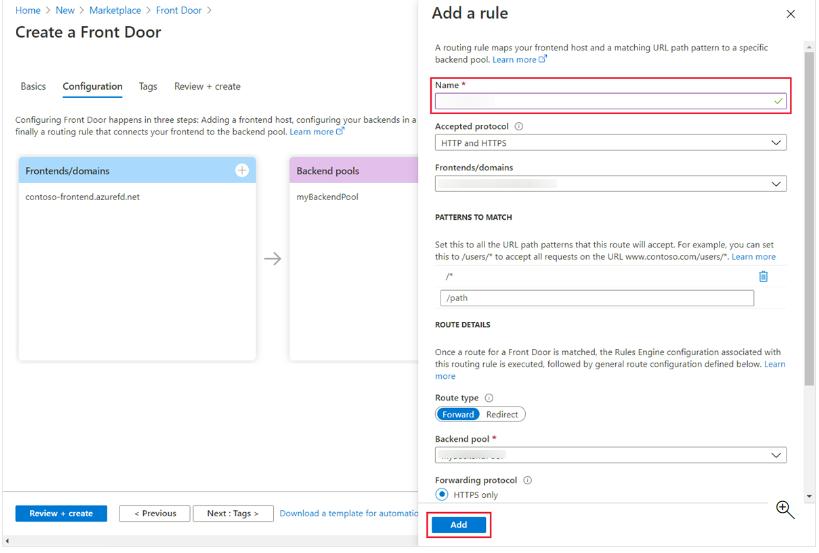Go to Next : Tags step
This screenshot has width=819, height=553.
pos(232,514)
